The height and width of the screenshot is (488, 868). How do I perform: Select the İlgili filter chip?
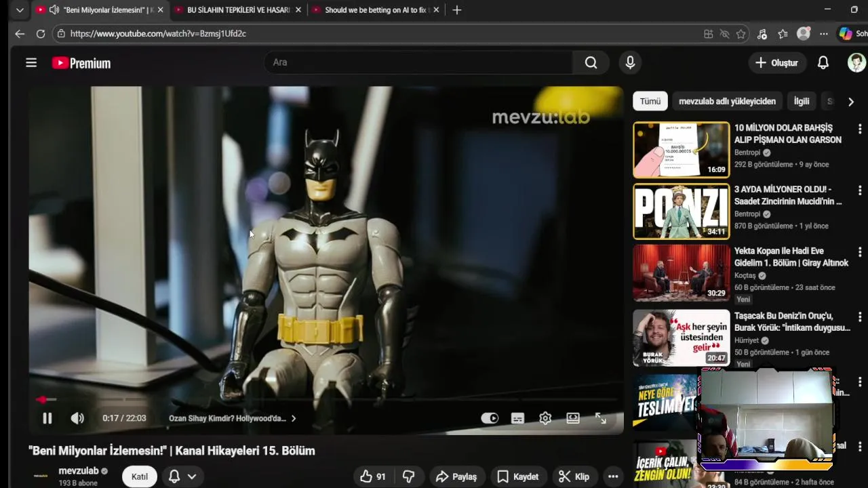[802, 101]
